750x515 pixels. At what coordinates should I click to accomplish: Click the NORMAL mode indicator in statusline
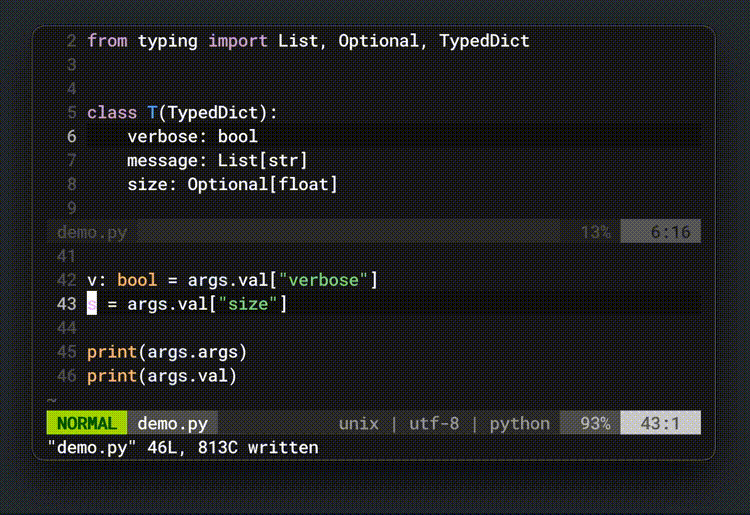click(x=86, y=423)
